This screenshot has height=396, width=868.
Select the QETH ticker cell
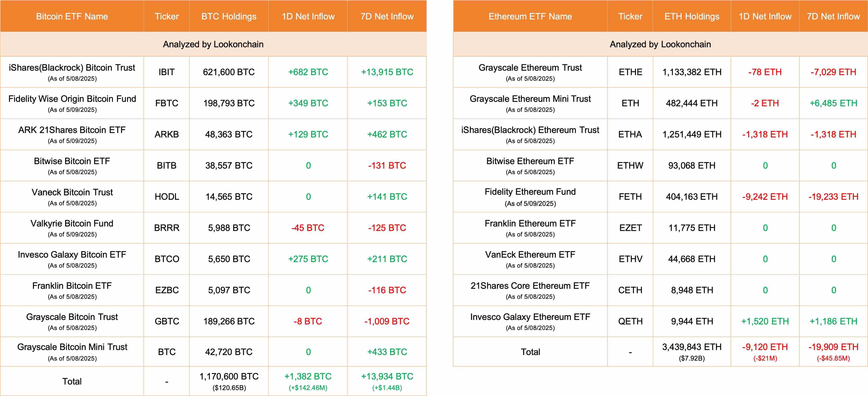pyautogui.click(x=630, y=321)
